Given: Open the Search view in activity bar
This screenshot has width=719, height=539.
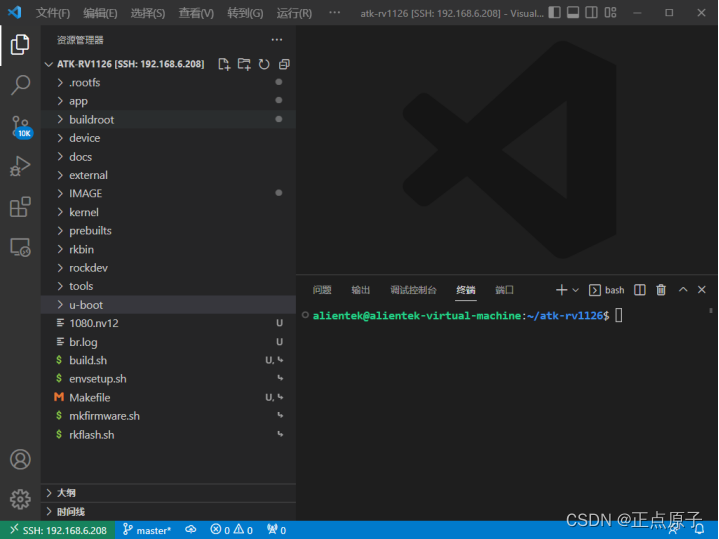Looking at the screenshot, I should click(x=20, y=85).
